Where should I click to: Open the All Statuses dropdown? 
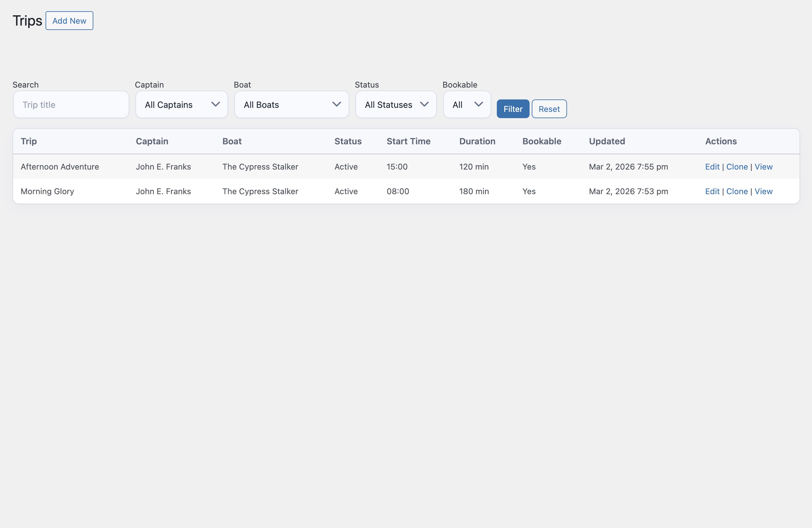pyautogui.click(x=395, y=105)
